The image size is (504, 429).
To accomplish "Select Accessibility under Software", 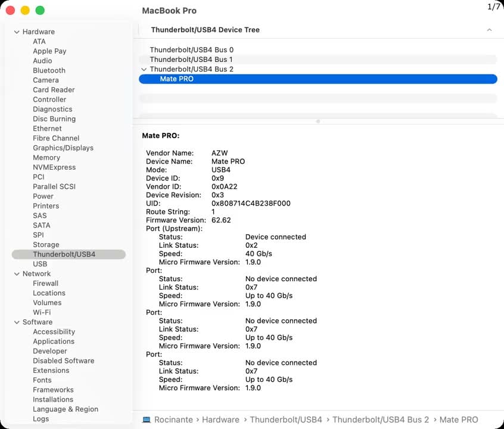I will pos(54,332).
